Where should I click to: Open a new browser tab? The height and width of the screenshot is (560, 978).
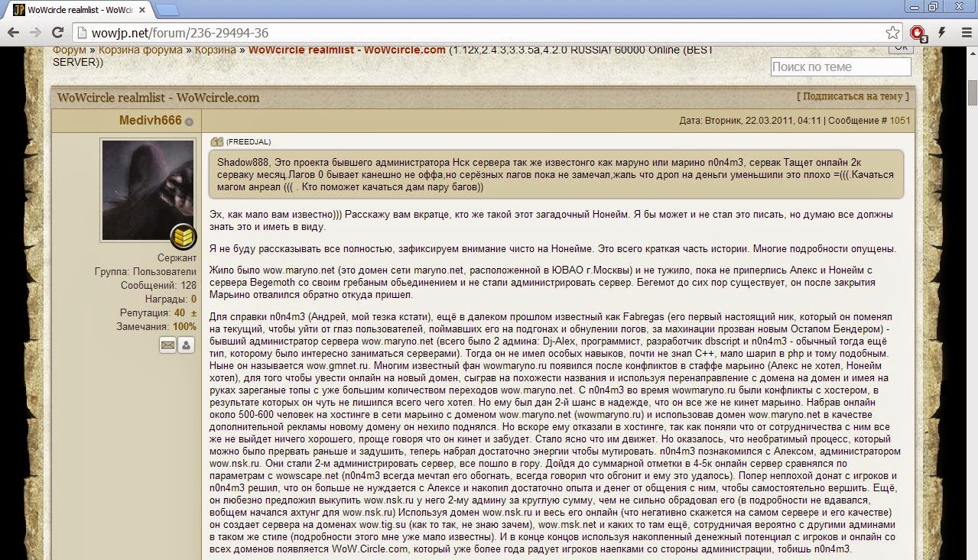pyautogui.click(x=167, y=10)
